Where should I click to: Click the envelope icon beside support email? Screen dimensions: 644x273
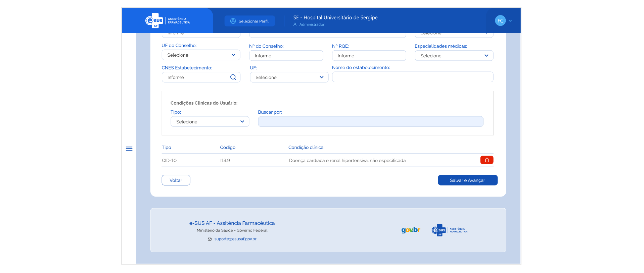tap(210, 239)
